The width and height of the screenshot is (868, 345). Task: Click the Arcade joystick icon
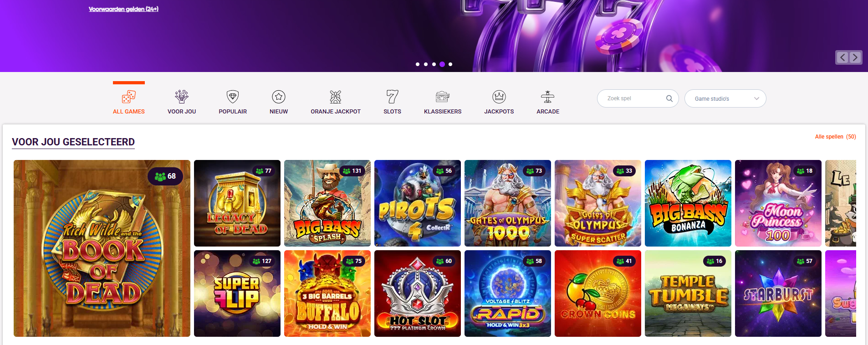coord(548,97)
